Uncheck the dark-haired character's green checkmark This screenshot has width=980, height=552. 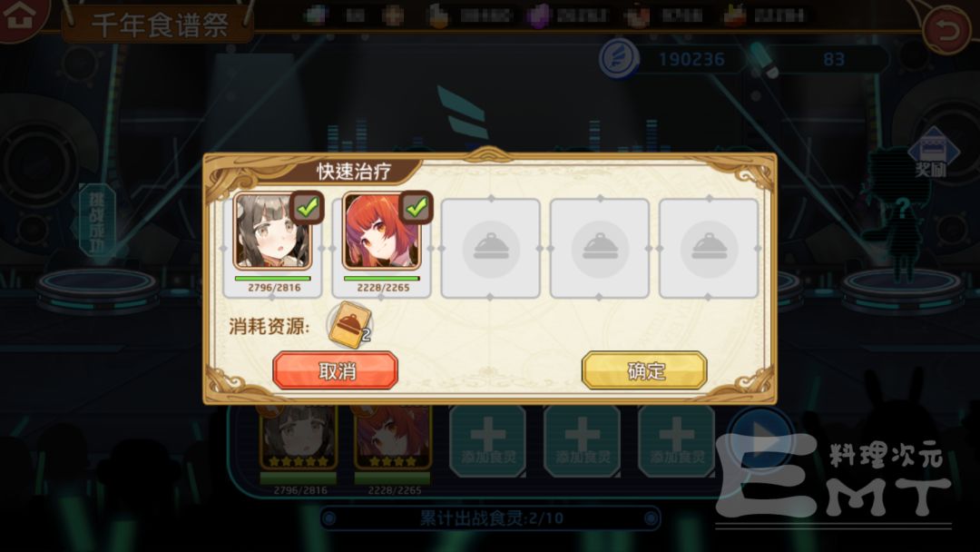pyautogui.click(x=307, y=207)
